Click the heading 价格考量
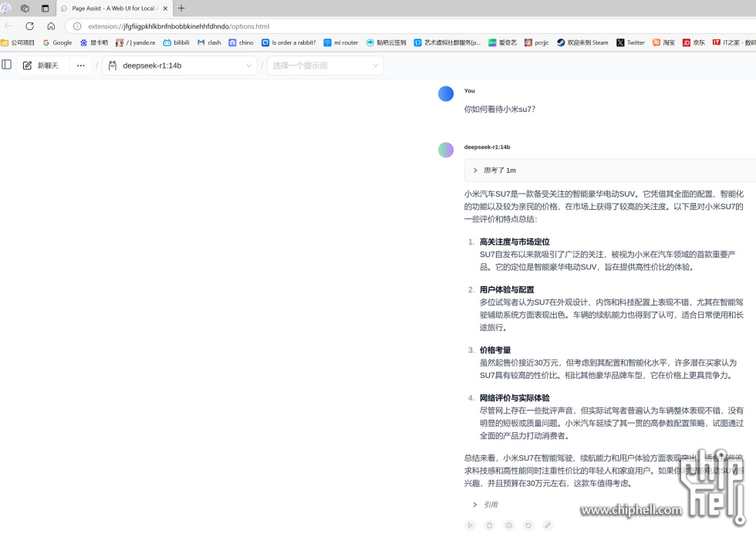756x537 pixels. point(495,350)
